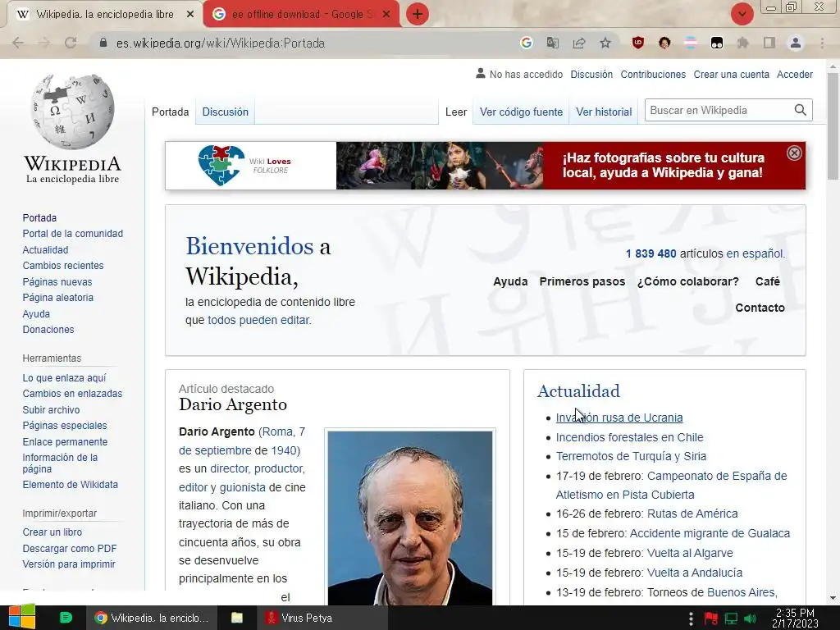Image resolution: width=840 pixels, height=630 pixels.
Task: Click the network monitor tray icon
Action: pos(731,619)
